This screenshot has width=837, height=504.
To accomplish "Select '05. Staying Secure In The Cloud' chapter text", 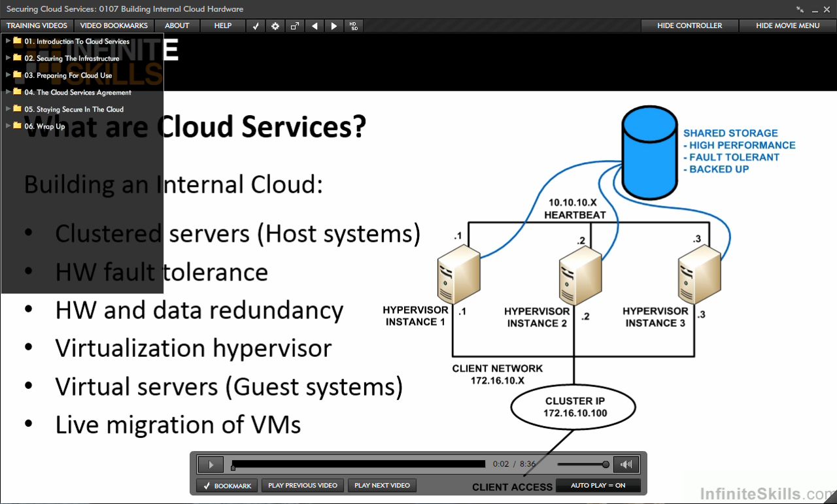I will click(74, 109).
